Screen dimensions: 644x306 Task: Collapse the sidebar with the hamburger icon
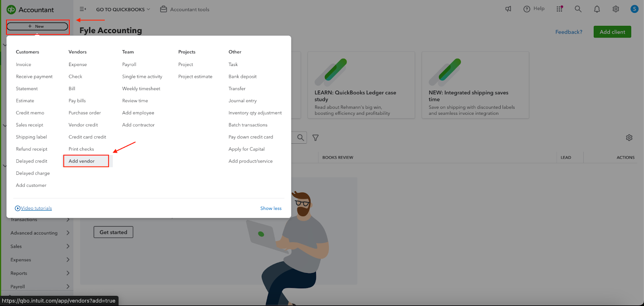click(x=83, y=9)
